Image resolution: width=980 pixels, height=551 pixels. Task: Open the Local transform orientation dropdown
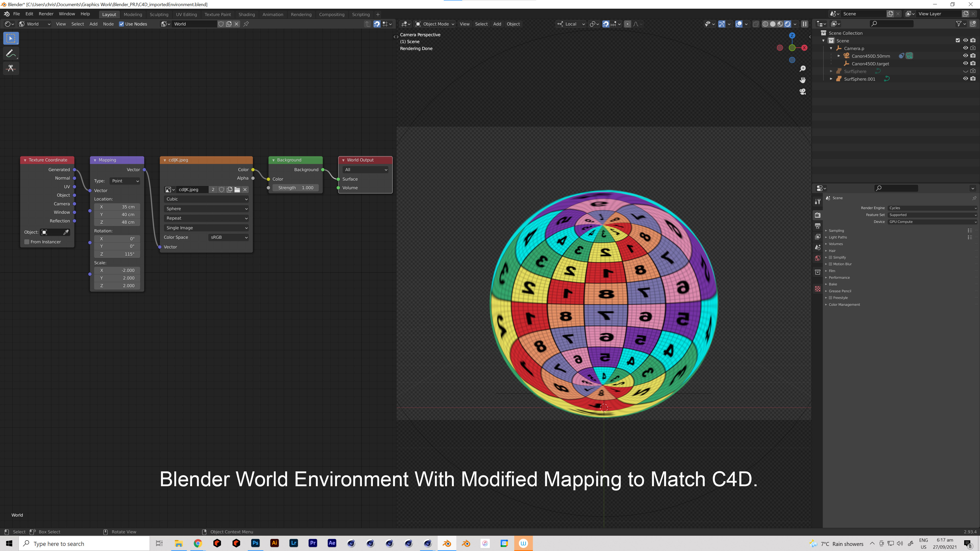pos(571,24)
